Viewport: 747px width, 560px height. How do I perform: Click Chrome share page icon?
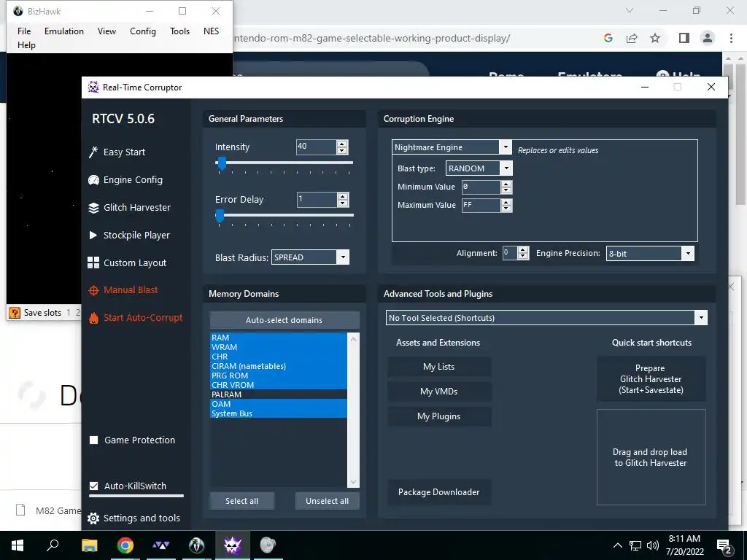pos(632,38)
